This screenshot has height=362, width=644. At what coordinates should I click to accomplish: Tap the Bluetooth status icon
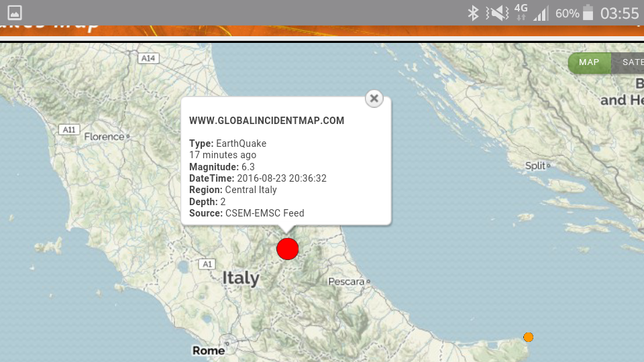click(x=473, y=13)
